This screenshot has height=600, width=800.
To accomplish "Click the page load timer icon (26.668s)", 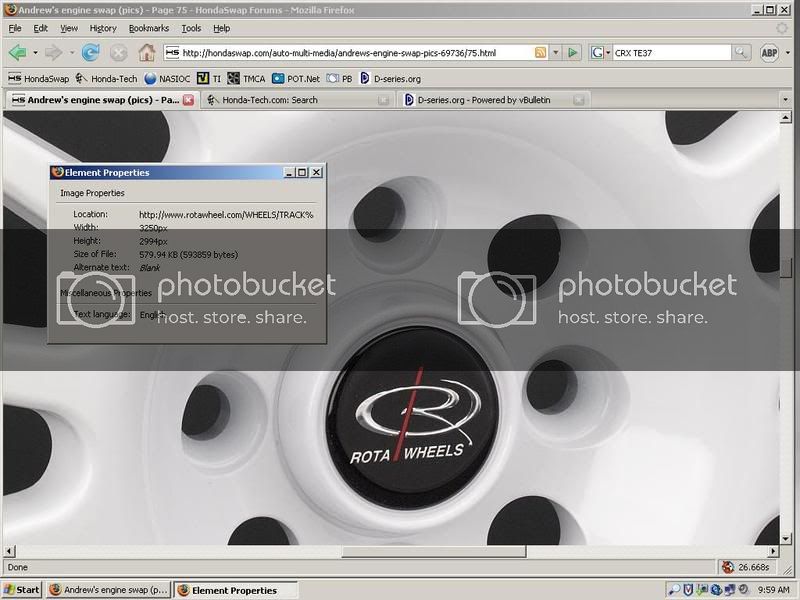I will pos(728,567).
